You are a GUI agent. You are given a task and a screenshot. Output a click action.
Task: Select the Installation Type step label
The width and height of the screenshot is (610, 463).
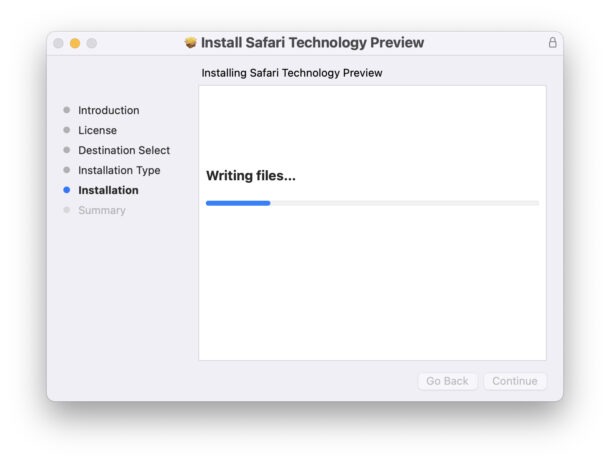pyautogui.click(x=119, y=170)
